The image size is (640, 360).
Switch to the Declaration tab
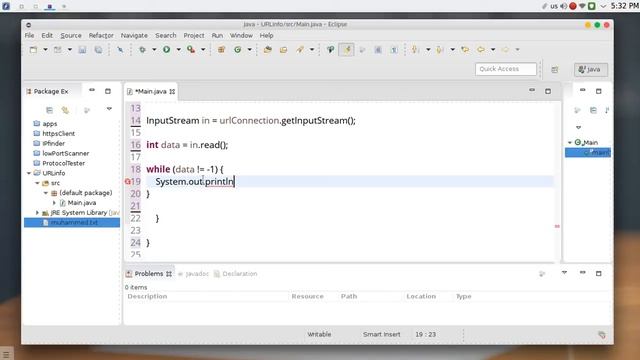[236, 274]
